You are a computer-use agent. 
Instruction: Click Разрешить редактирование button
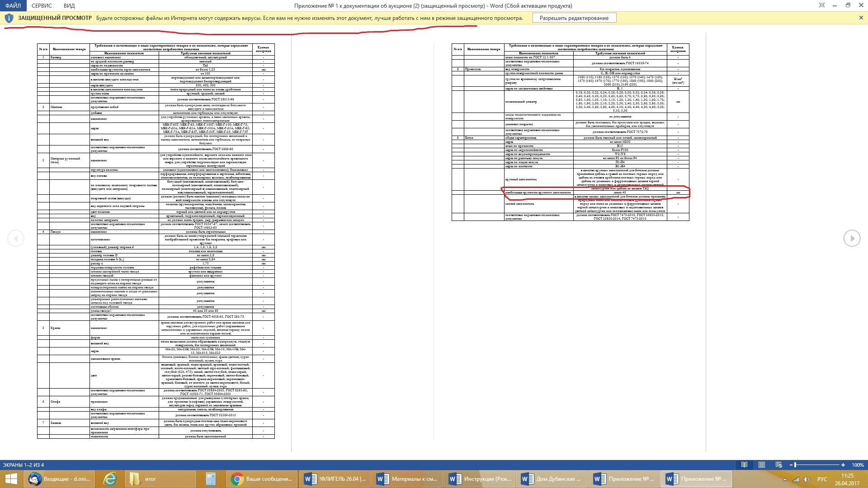pyautogui.click(x=574, y=18)
